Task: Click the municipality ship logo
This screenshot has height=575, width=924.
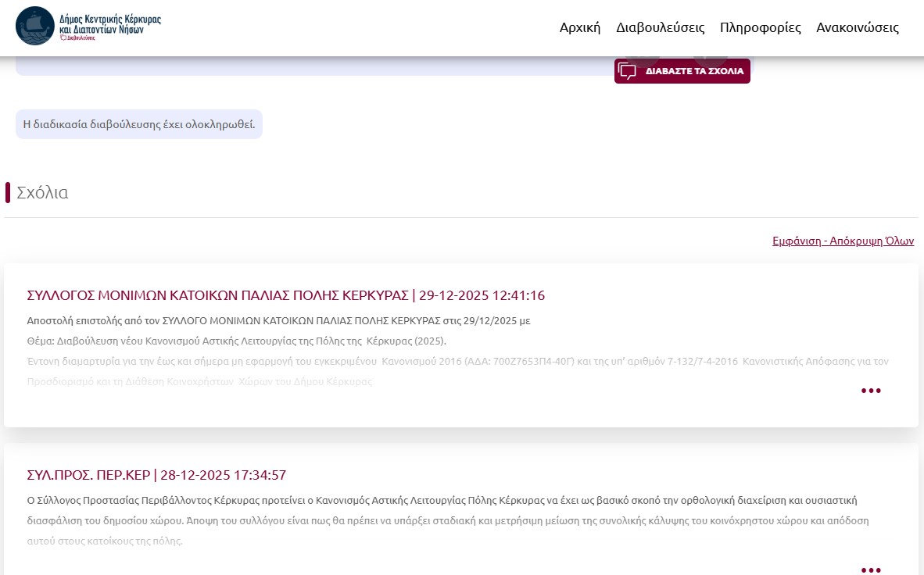Action: pyautogui.click(x=34, y=26)
